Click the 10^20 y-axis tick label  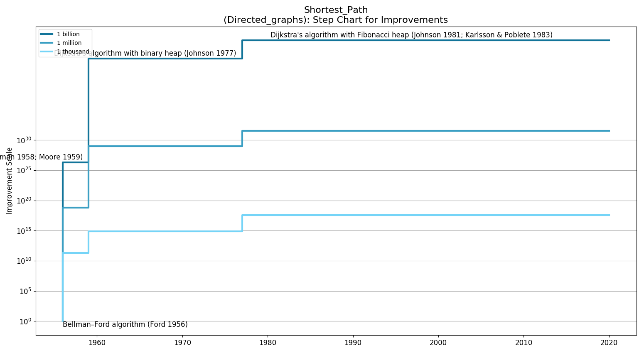24,201
